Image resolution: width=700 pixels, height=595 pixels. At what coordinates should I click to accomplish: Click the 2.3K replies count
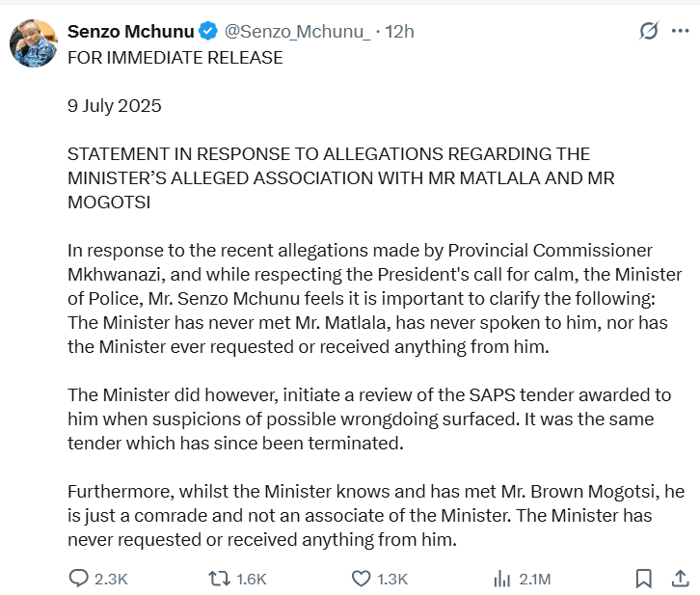pyautogui.click(x=111, y=579)
